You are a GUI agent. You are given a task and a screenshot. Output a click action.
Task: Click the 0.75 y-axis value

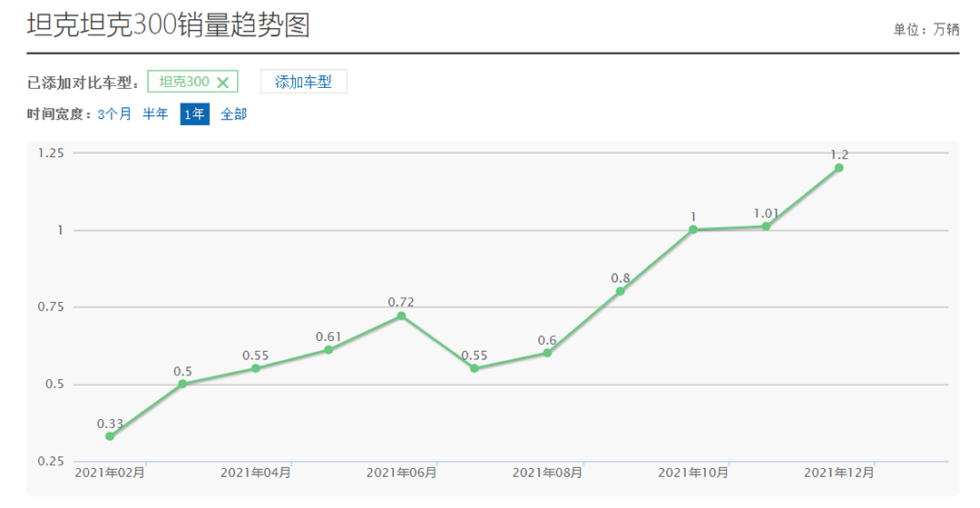[51, 307]
